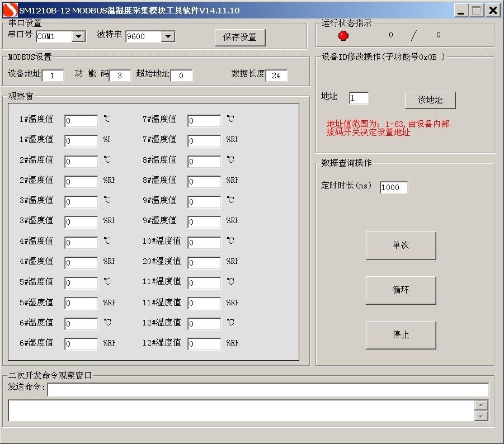Click the app logo in title bar

click(10, 10)
